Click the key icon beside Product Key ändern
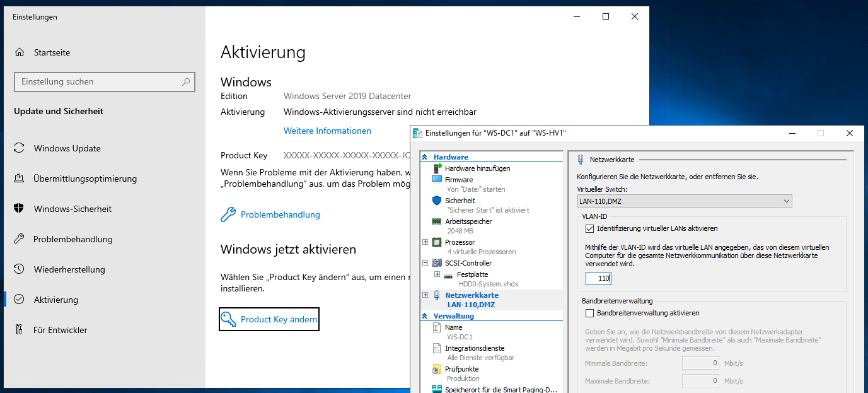The width and height of the screenshot is (868, 393). coord(229,319)
